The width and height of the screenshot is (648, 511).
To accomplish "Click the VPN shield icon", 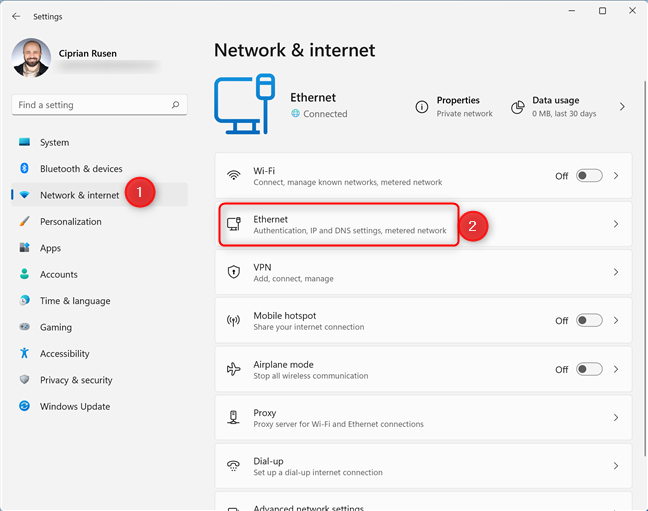I will [x=233, y=272].
